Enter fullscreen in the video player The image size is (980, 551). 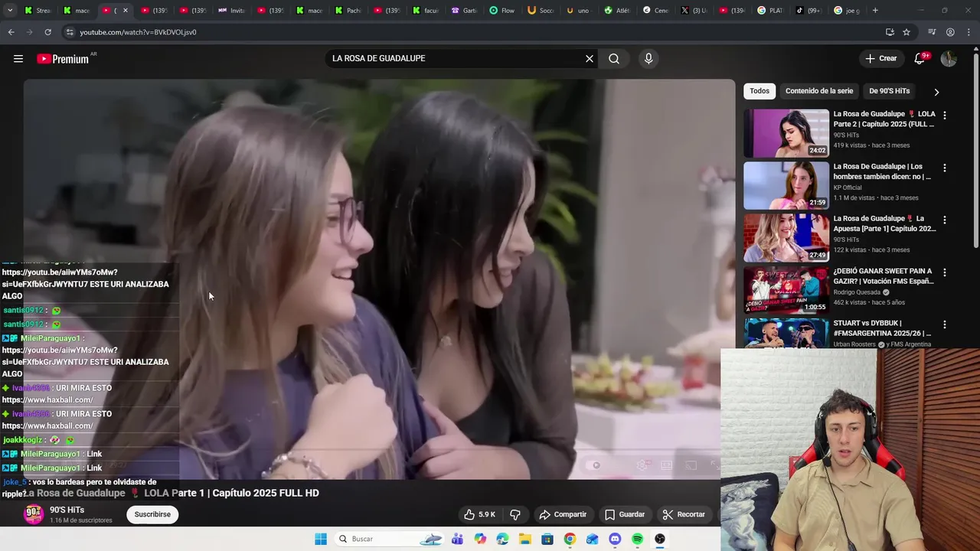(714, 465)
